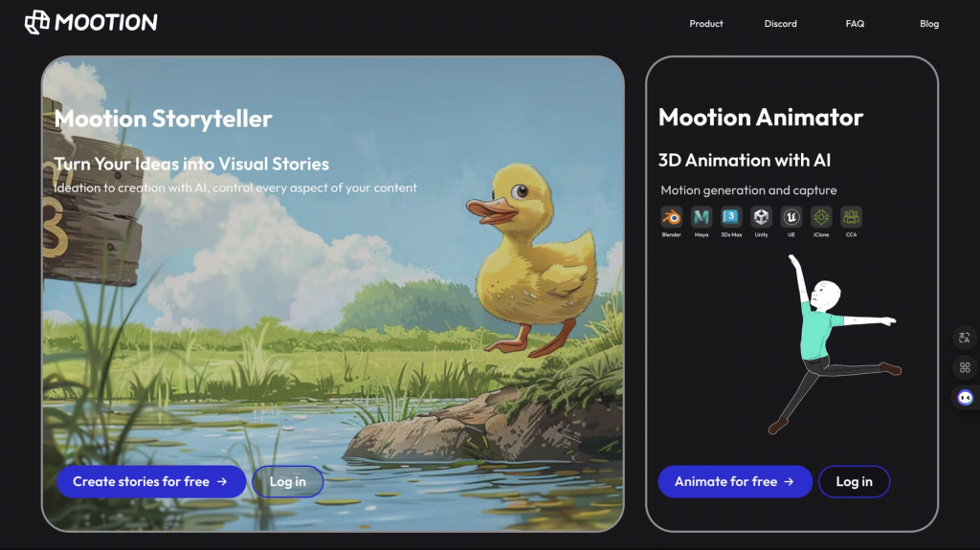
Task: Open the language translate icon
Action: [965, 338]
